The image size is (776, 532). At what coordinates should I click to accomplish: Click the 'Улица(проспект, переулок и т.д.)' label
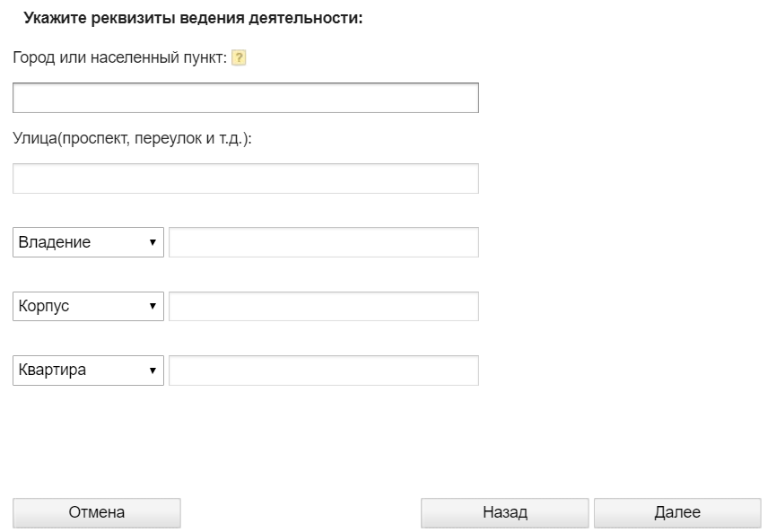[x=132, y=139]
